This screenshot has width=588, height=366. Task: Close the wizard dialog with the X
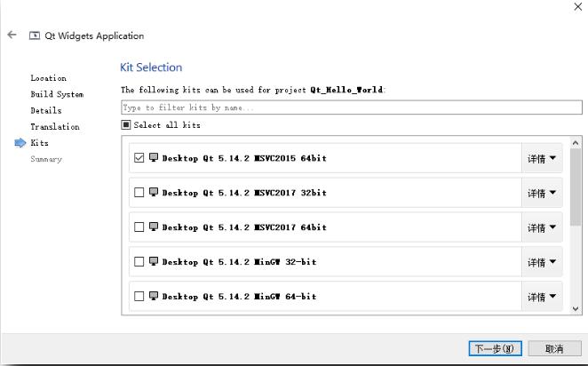pos(578,6)
